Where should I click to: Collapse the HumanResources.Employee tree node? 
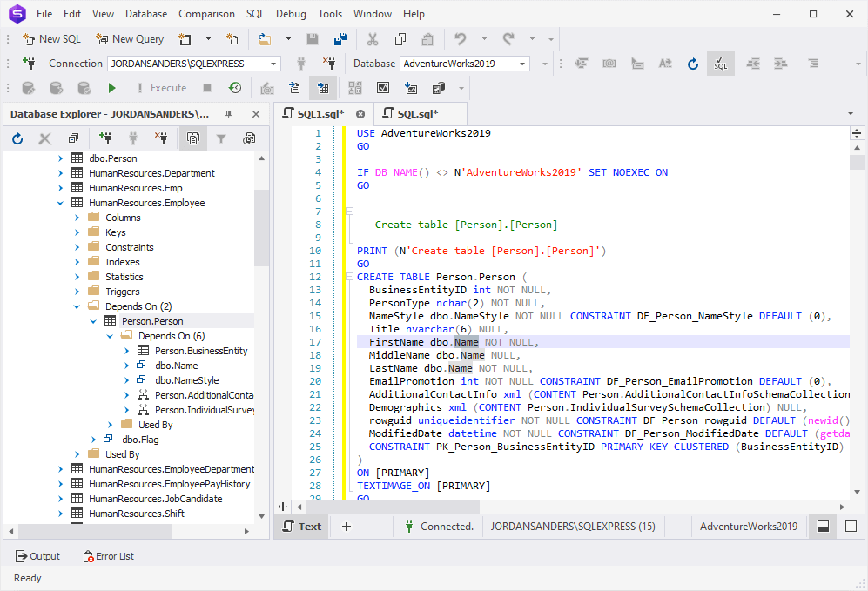click(x=60, y=203)
